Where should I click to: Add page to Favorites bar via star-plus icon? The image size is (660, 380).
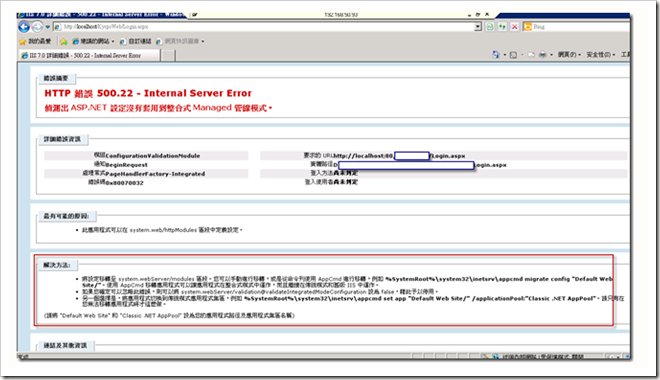(x=64, y=41)
